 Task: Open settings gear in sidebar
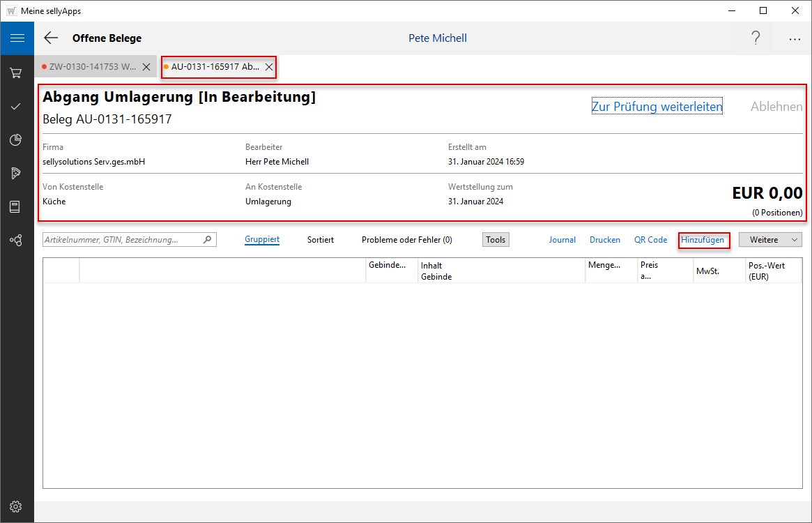[x=17, y=506]
